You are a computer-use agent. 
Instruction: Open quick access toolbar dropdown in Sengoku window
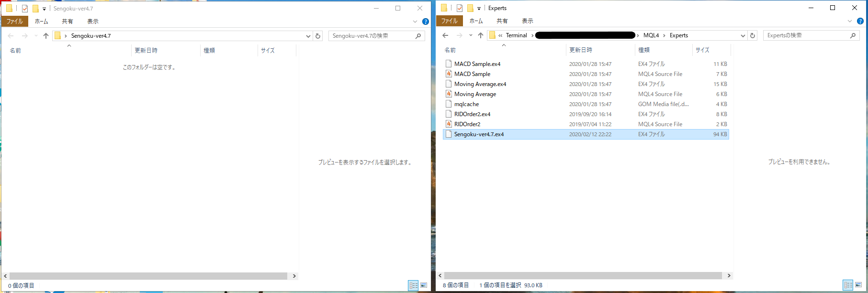click(44, 9)
